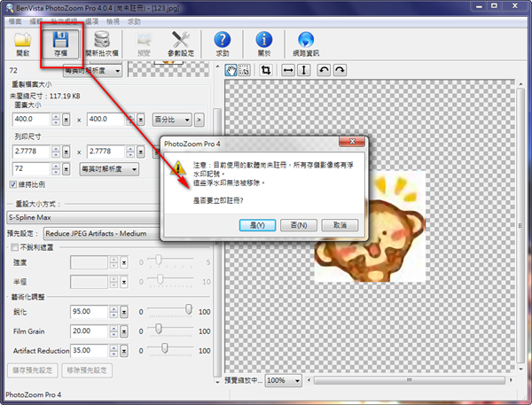Rotate image counterclockwise icon
The width and height of the screenshot is (532, 405).
(324, 70)
